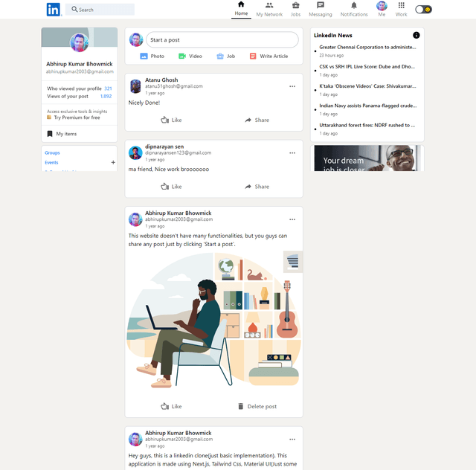Viewport: 476px width, 470px height.
Task: Open My items bookmark
Action: tap(62, 134)
